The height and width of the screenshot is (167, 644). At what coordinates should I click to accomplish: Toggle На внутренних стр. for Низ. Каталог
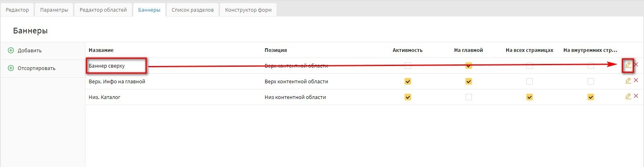[x=590, y=97]
